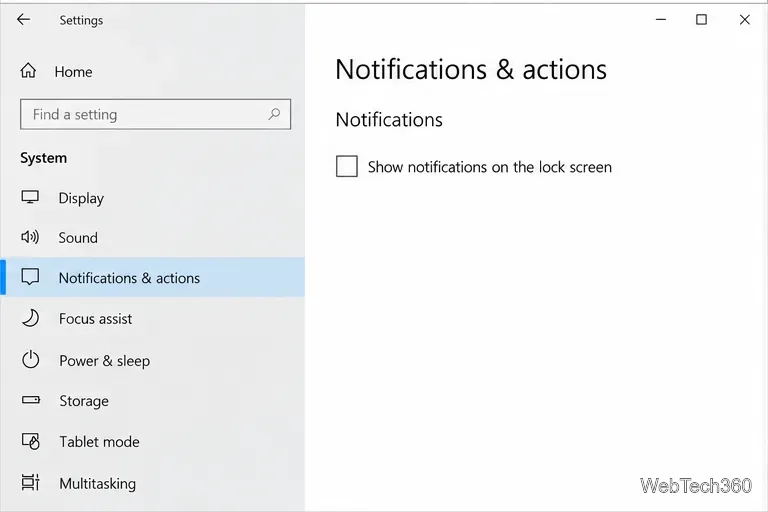Viewport: 768px width, 512px height.
Task: Maximize the Settings window
Action: click(x=701, y=20)
